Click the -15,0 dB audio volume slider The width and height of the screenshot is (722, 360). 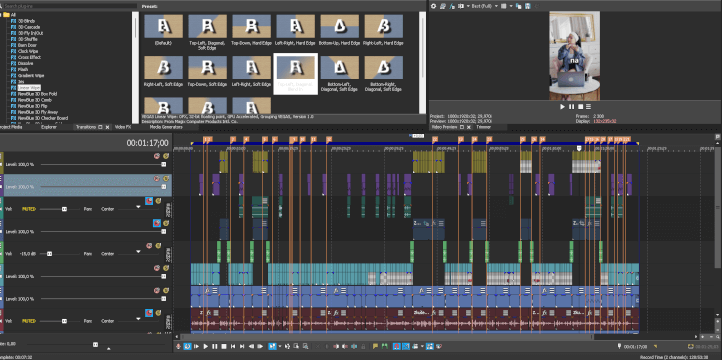tap(49, 254)
